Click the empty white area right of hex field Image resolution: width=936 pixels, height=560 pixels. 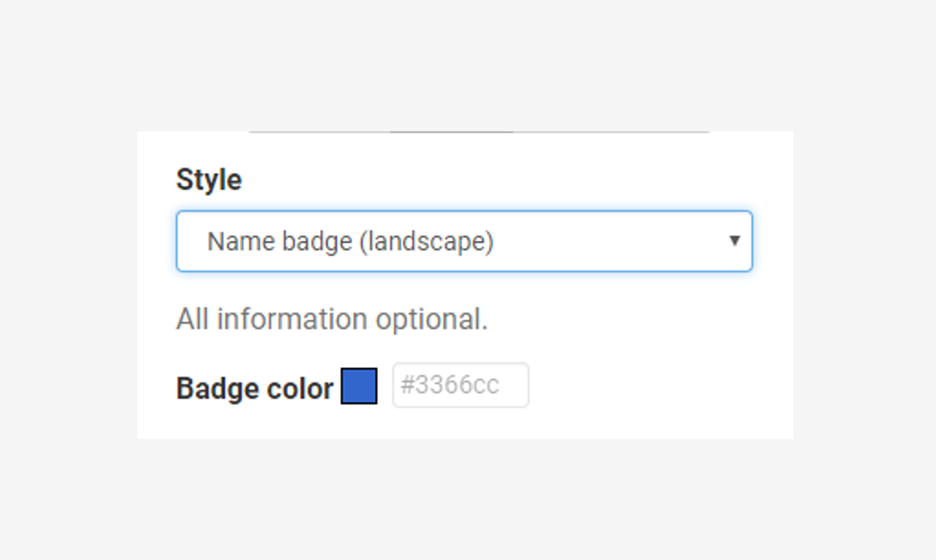pyautogui.click(x=657, y=385)
